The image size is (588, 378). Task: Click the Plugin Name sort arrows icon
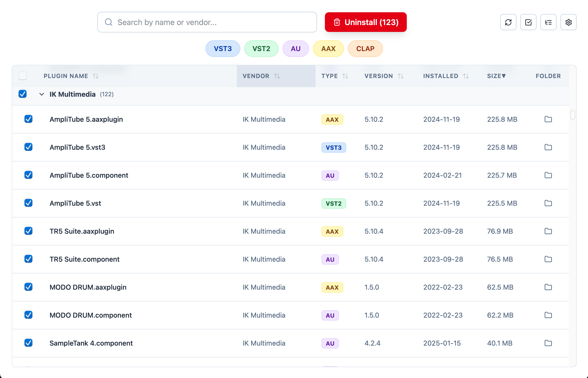click(96, 76)
